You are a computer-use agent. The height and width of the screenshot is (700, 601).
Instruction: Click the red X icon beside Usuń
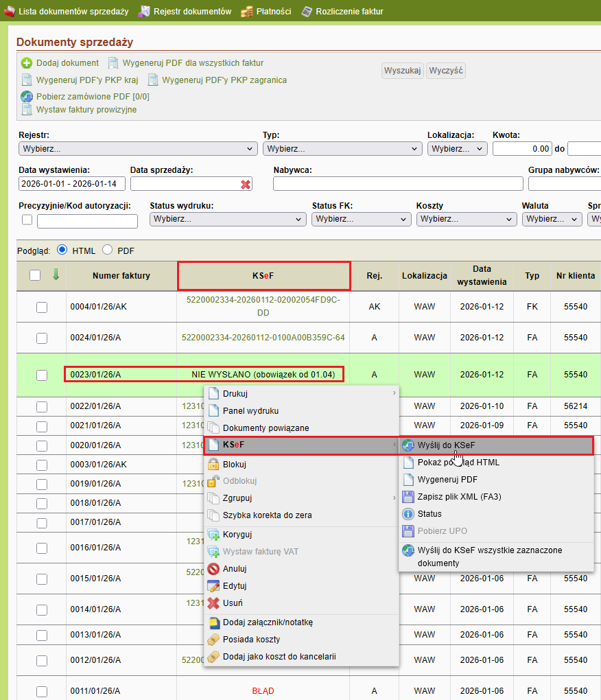click(213, 603)
